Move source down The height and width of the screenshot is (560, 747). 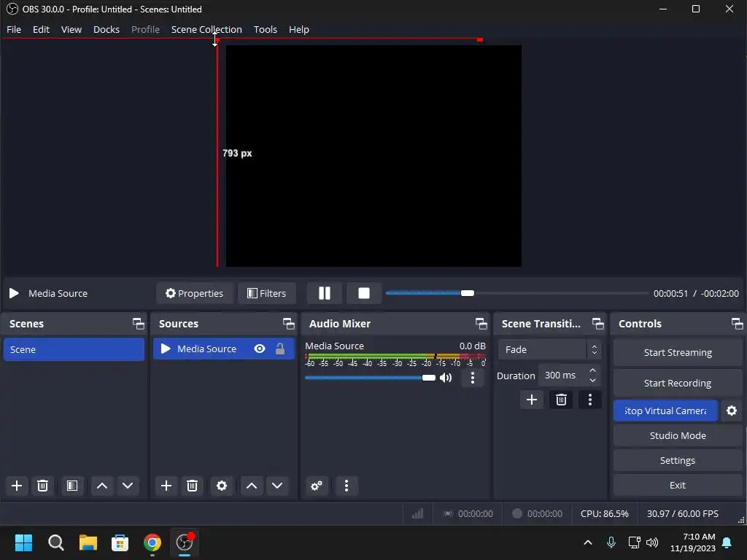277,486
